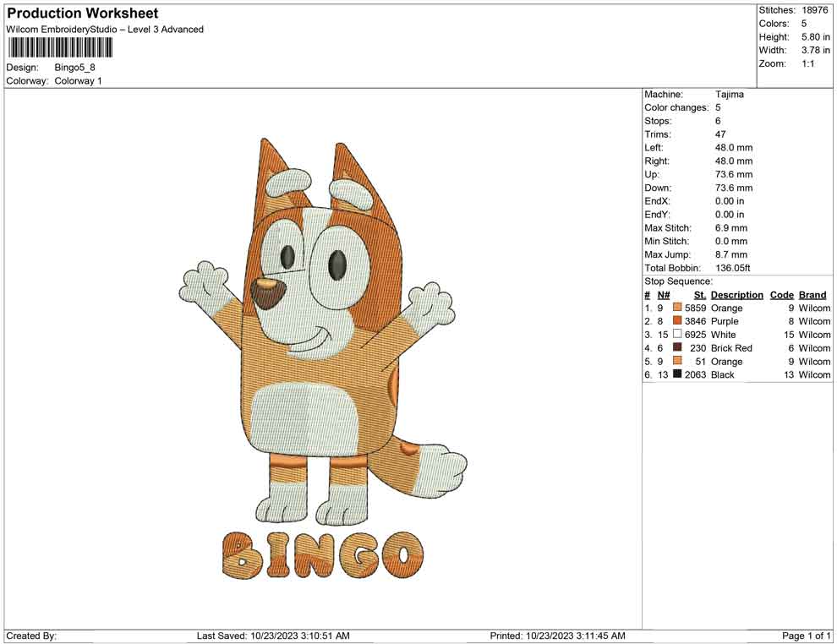The width and height of the screenshot is (837, 644).
Task: Click the orange swatch for stop 1 (5859 stitches)
Action: point(677,308)
